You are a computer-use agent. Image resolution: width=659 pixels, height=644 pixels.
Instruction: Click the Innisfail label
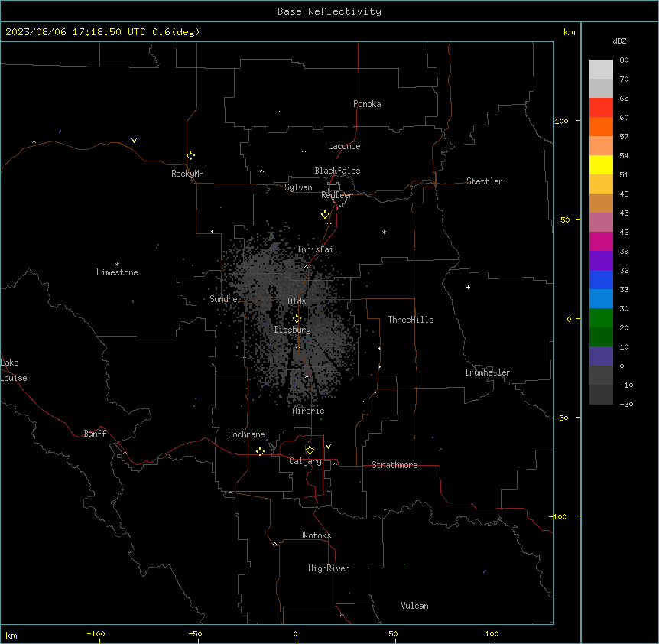coord(317,249)
